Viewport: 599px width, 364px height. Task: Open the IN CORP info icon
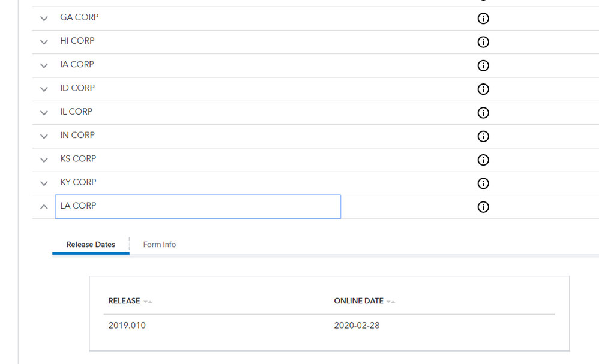483,136
